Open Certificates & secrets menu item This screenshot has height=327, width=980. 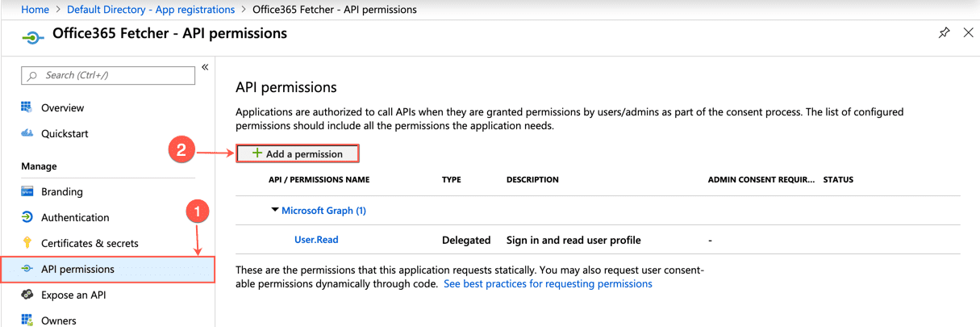90,243
